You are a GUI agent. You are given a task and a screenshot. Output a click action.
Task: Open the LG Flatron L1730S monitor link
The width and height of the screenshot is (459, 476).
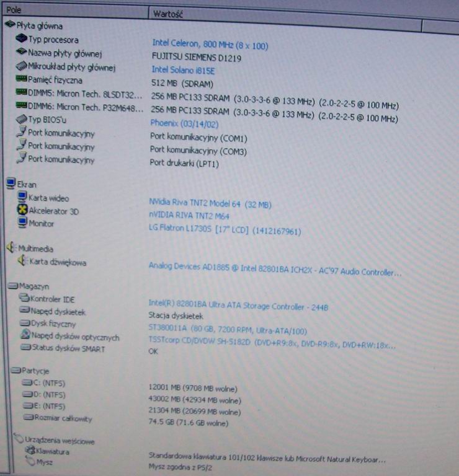tap(225, 229)
